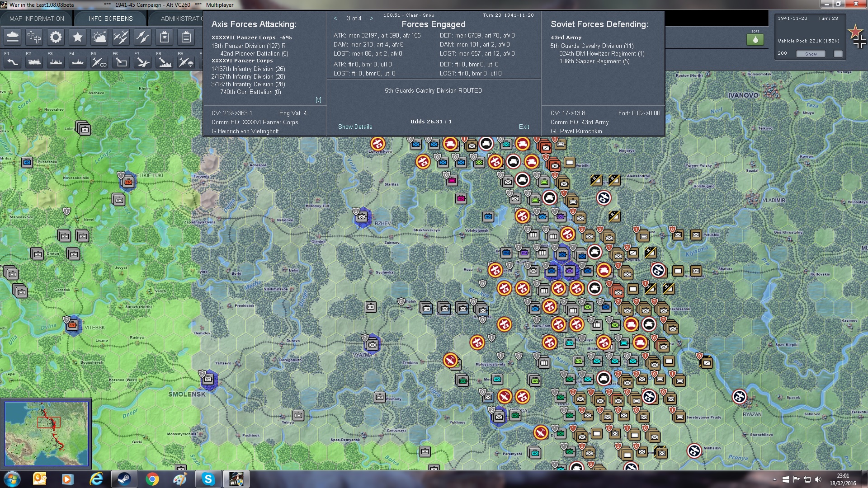Click the Soviet star and German cross emblem

(x=857, y=37)
